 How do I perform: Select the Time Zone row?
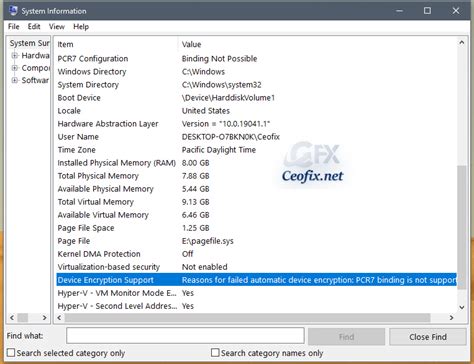(x=257, y=150)
